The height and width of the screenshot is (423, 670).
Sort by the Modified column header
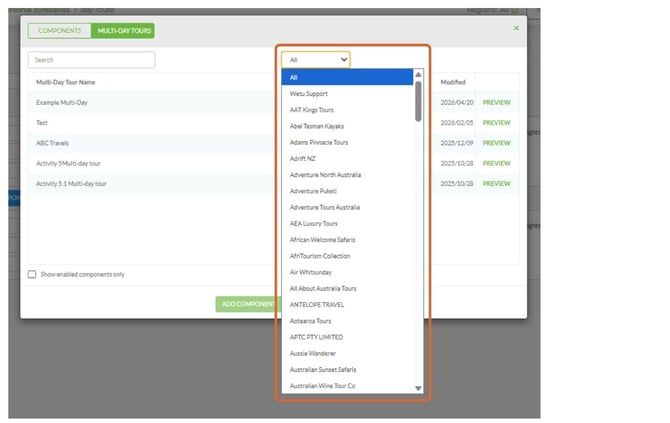pos(453,82)
